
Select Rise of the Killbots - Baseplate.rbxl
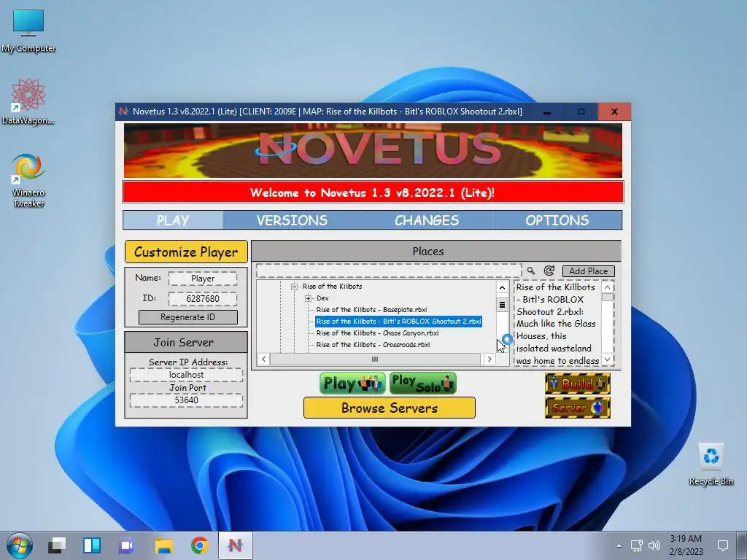tap(371, 310)
